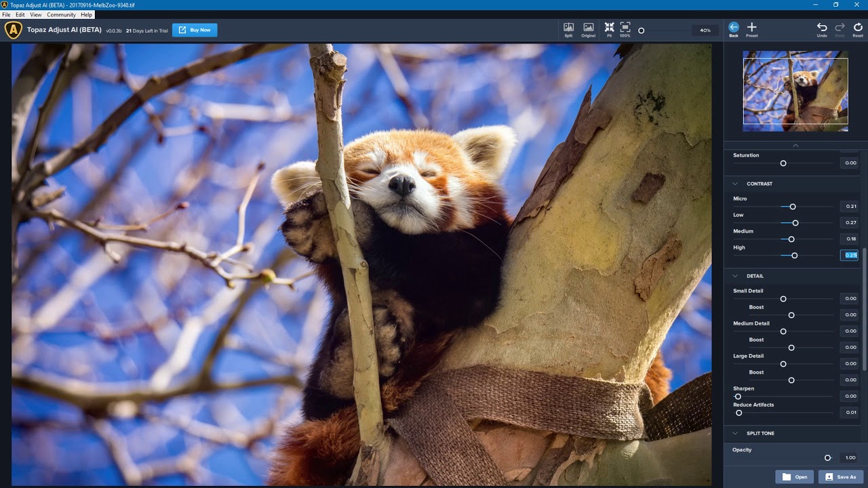Click the Medium contrast value field 0.18
868x488 pixels.
point(850,239)
